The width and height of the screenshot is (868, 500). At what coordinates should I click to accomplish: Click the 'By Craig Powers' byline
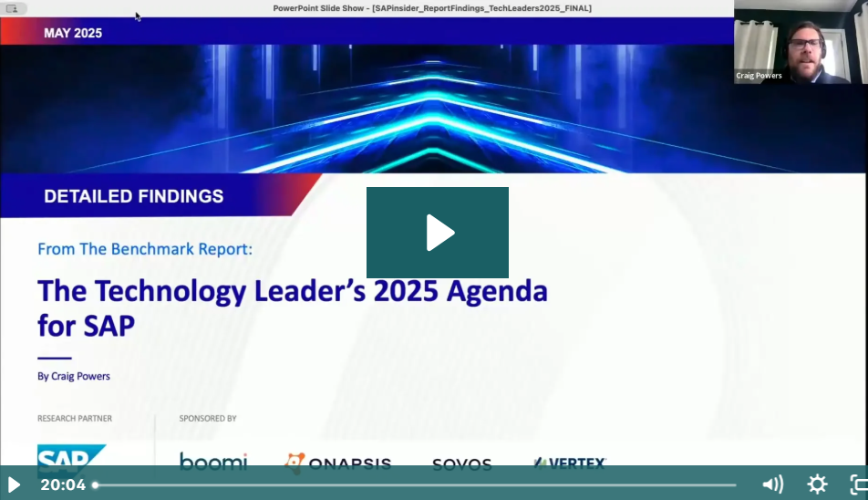[74, 376]
